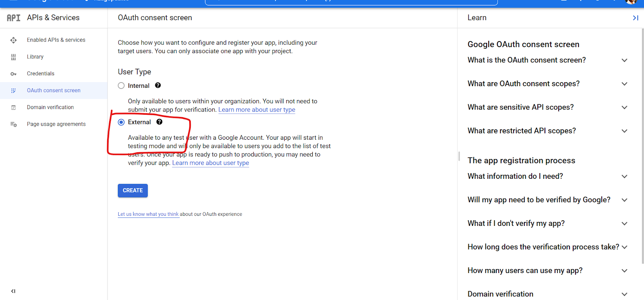Expand "What is the OAuth consent screen?"
The height and width of the screenshot is (300, 644).
point(547,60)
